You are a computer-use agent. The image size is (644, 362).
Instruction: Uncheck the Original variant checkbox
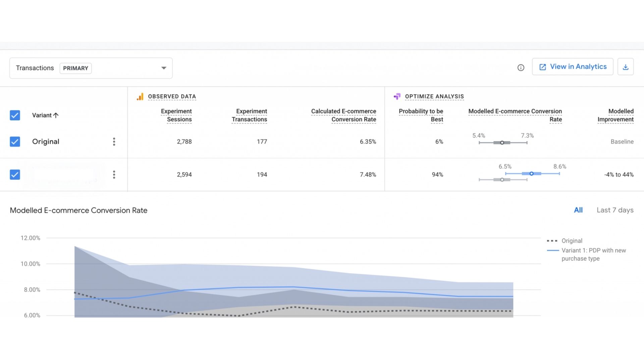(15, 141)
